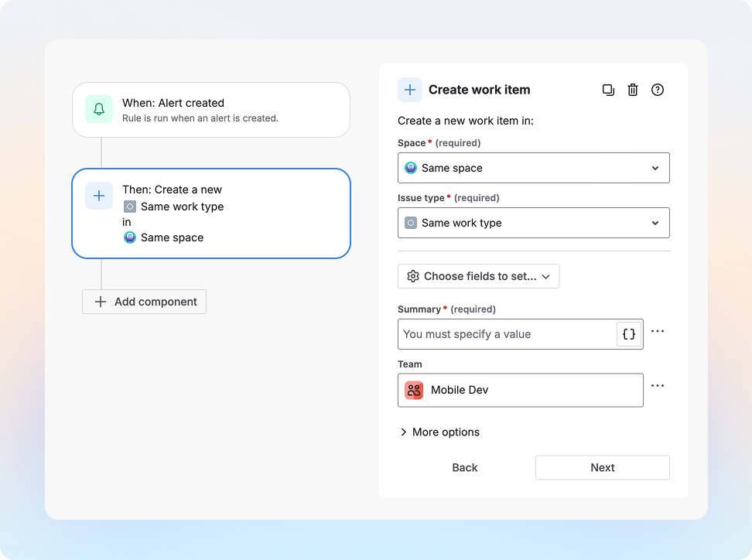The width and height of the screenshot is (752, 560).
Task: Click the Mobile Dev team avatar icon
Action: tap(414, 391)
